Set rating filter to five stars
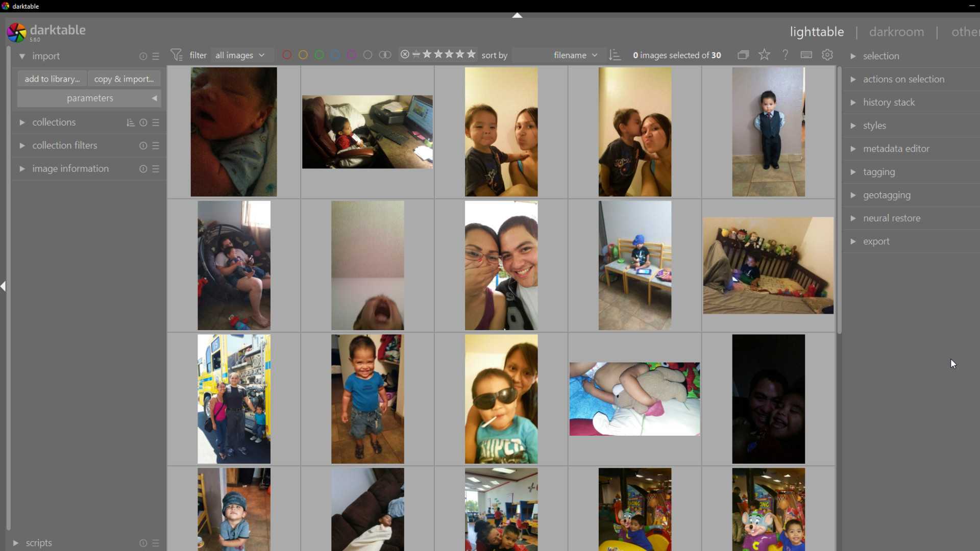The height and width of the screenshot is (551, 980). 472,54
